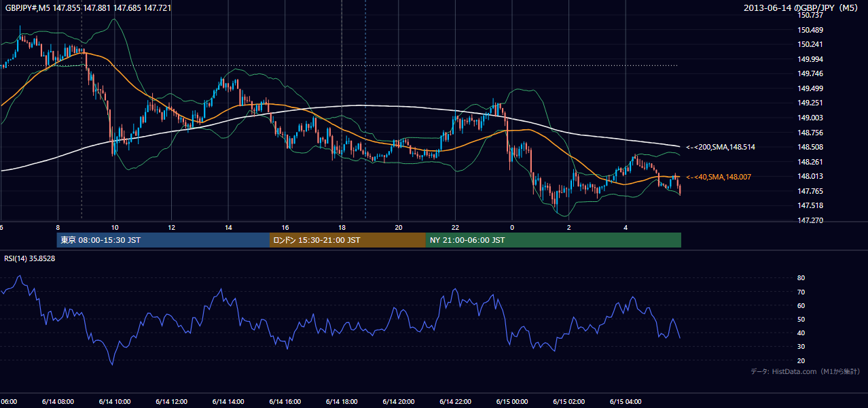Click price axis value 149.251
The image size is (868, 408).
(810, 103)
